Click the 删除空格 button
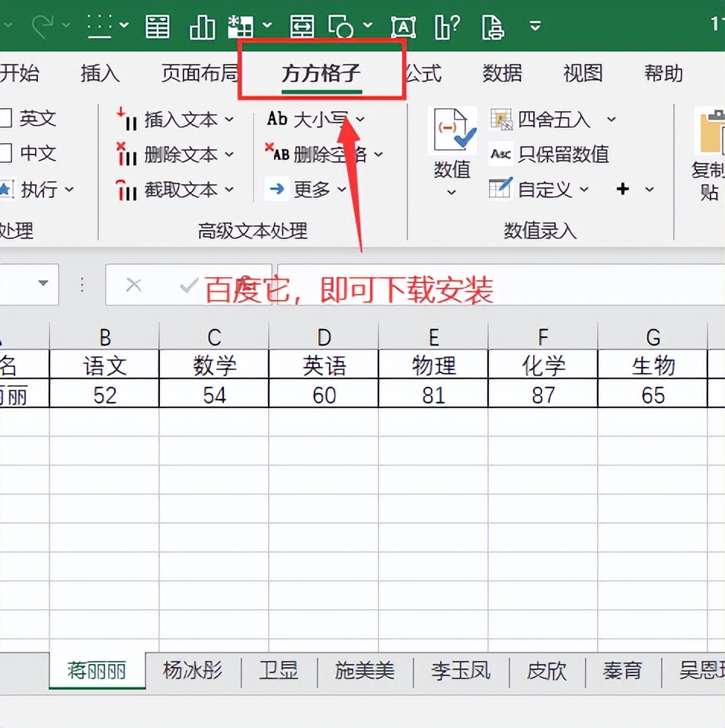 [x=324, y=154]
